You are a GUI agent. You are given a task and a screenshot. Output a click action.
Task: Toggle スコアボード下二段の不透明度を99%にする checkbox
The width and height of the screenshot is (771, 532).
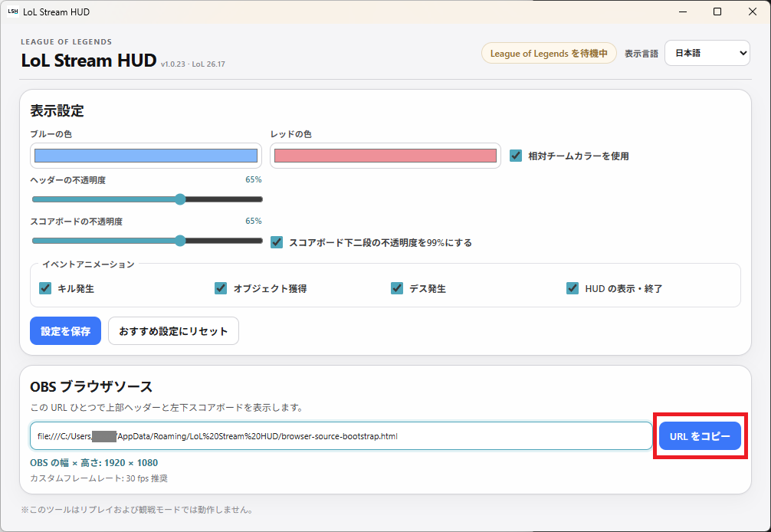[x=277, y=242]
